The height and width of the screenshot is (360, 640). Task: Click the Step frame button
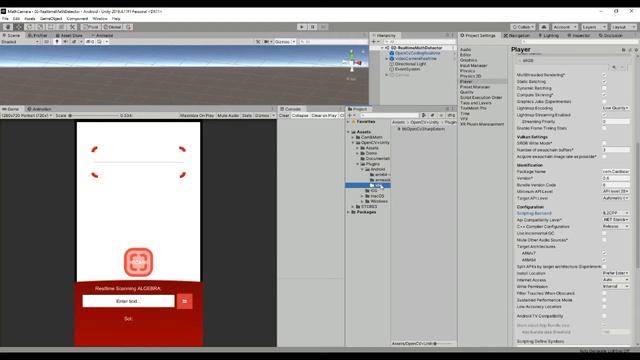click(x=323, y=27)
